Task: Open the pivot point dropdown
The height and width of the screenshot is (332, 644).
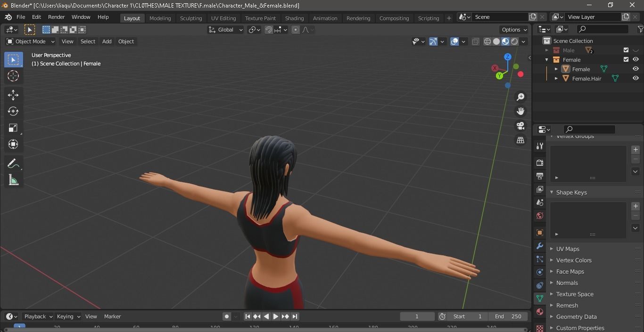Action: click(255, 30)
